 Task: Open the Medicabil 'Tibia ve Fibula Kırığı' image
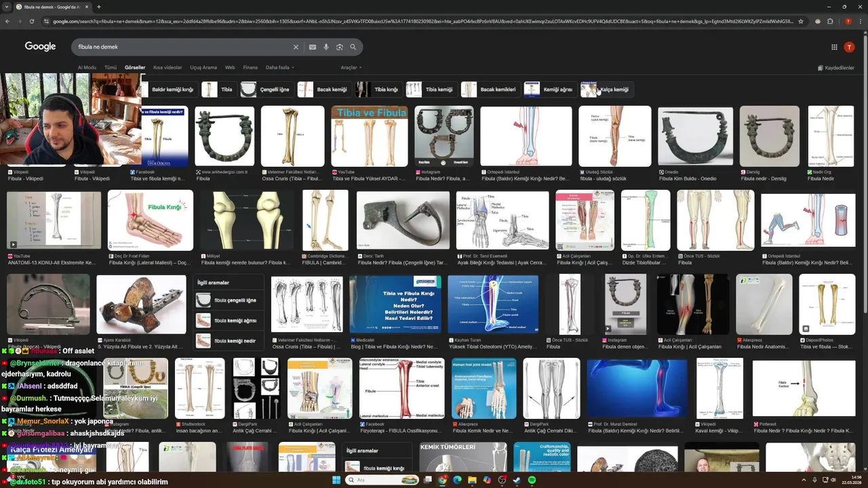click(395, 304)
